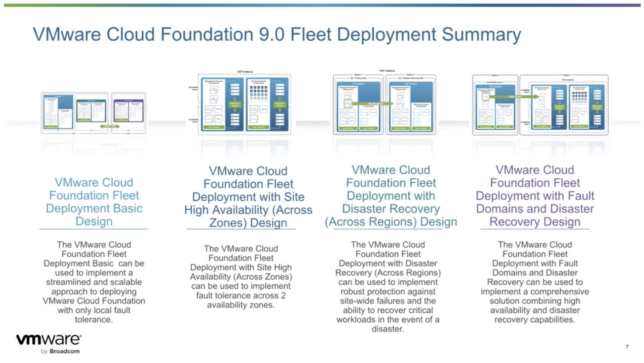Click the heading 'VMware Cloud Foundation Fleet Deployment Basic Design'
Image resolution: width=644 pixels, height=363 pixels.
[94, 202]
